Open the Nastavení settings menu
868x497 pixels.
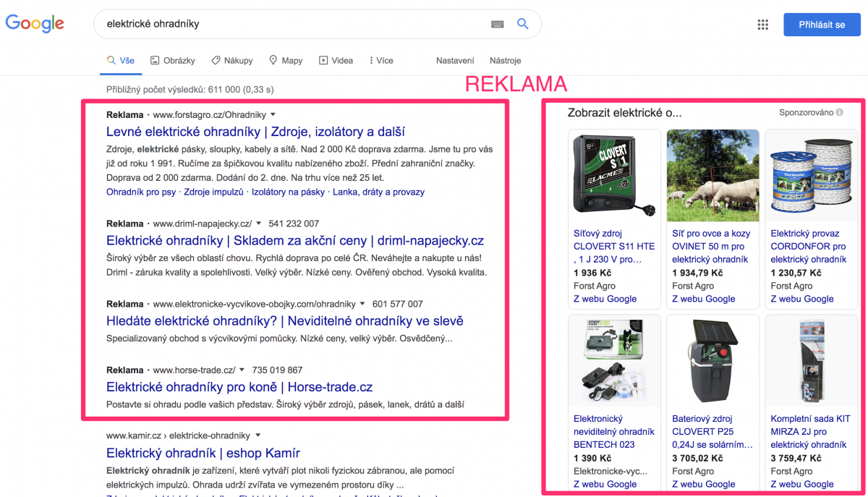coord(455,61)
